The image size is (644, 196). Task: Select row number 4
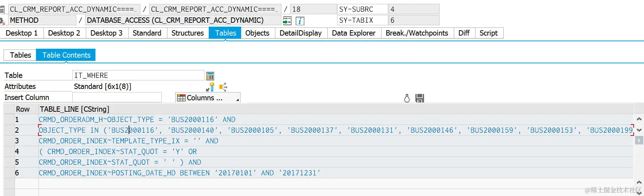26,152
